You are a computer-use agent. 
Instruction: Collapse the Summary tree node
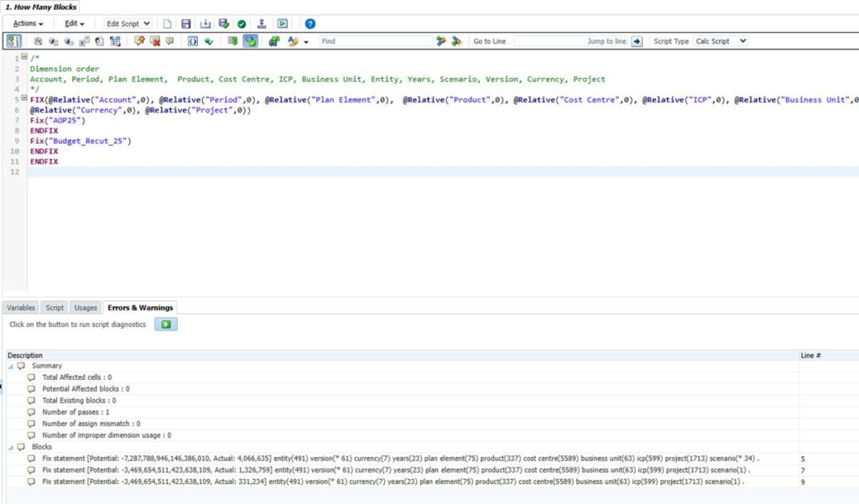pos(11,366)
